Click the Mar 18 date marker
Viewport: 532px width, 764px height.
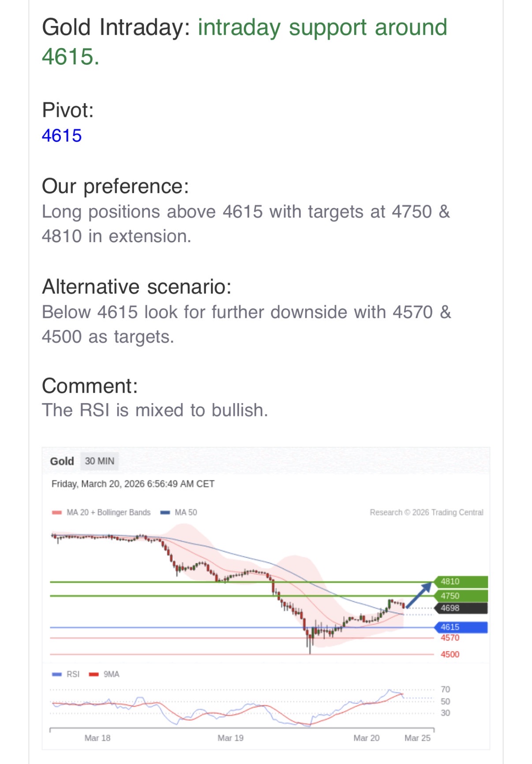pyautogui.click(x=97, y=738)
